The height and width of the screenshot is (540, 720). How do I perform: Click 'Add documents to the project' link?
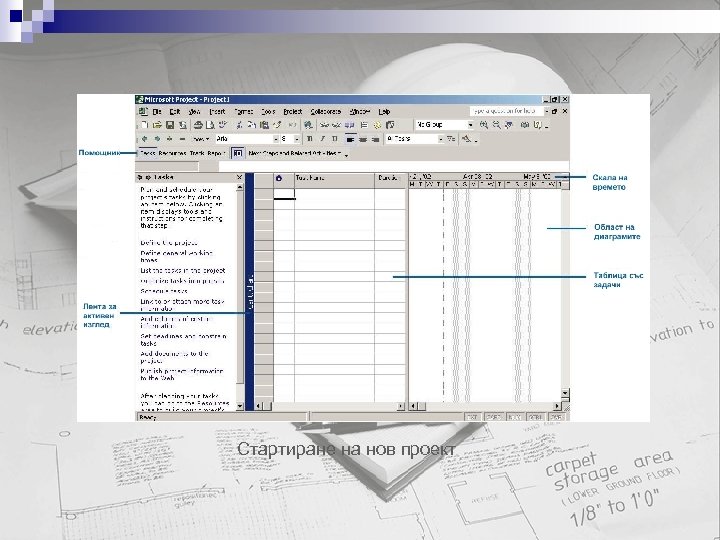coord(174,357)
